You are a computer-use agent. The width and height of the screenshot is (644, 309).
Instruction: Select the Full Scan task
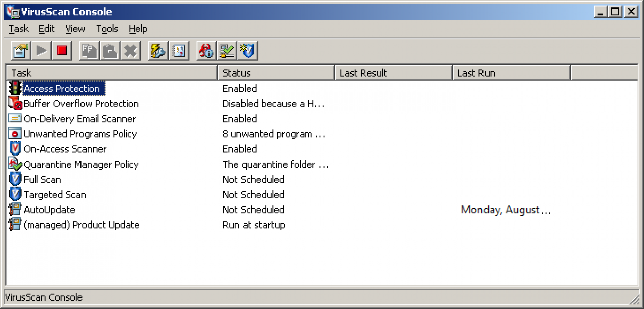click(42, 179)
